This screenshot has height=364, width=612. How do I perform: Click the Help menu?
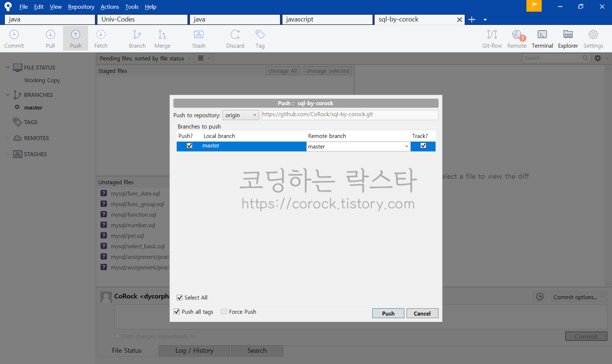pyautogui.click(x=150, y=7)
